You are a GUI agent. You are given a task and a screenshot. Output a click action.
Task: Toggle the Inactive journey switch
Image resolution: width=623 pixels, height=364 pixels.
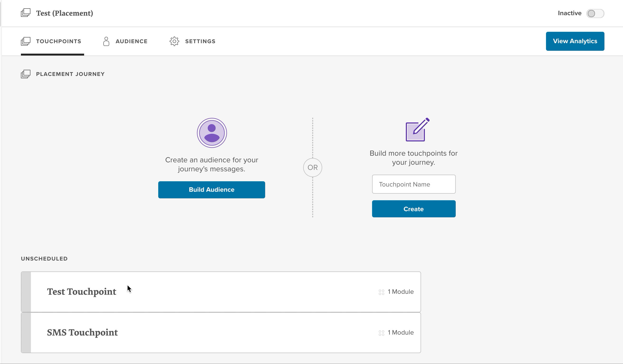(x=595, y=13)
